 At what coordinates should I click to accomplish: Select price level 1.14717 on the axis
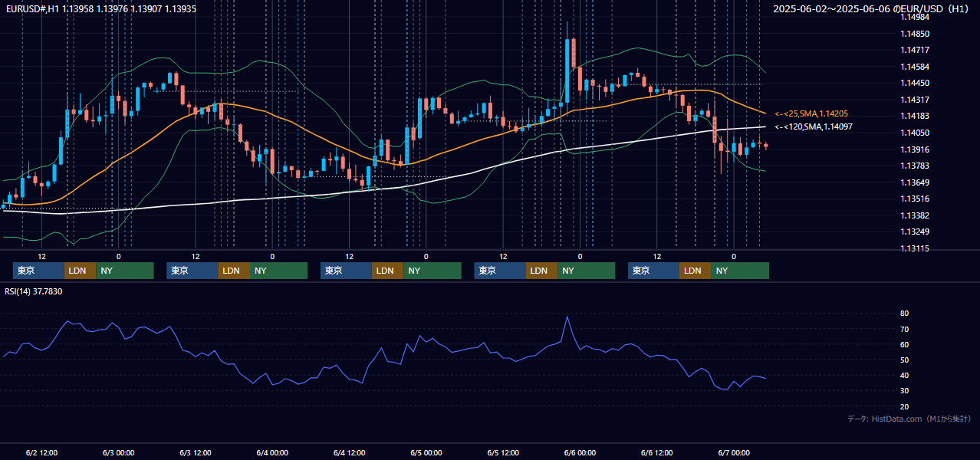click(x=915, y=50)
